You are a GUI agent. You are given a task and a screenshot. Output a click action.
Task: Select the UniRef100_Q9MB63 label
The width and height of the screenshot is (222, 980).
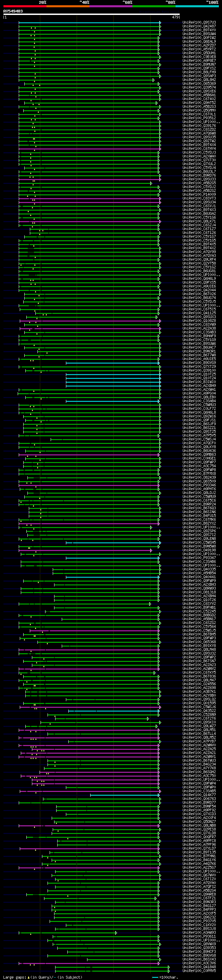point(199,455)
